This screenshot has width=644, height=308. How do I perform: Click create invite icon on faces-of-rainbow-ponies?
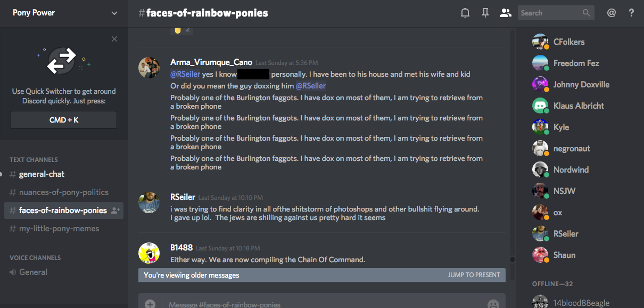tap(115, 210)
